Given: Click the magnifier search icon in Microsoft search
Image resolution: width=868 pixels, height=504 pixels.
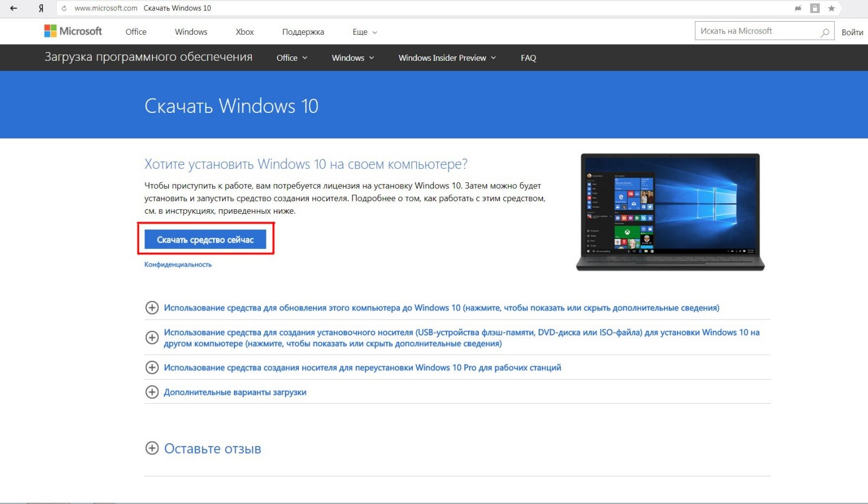Looking at the screenshot, I should pos(825,32).
